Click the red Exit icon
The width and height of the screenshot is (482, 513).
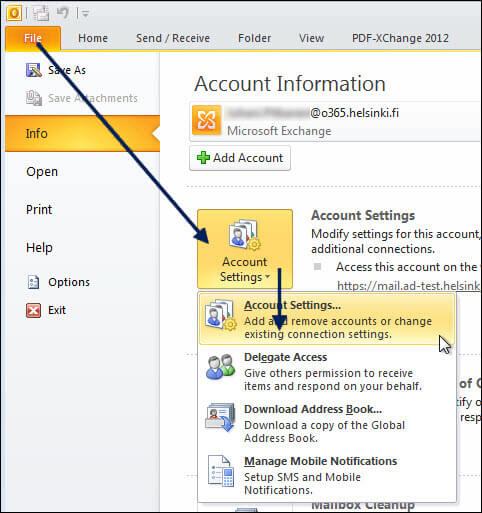point(33,310)
